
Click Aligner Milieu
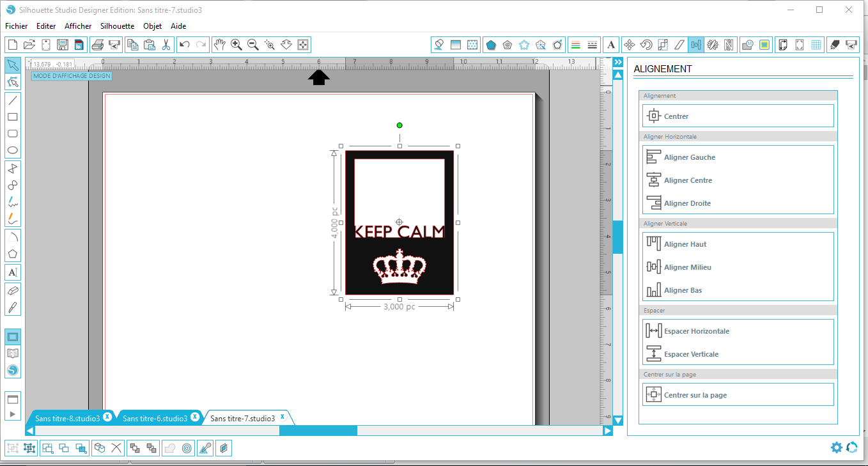738,267
